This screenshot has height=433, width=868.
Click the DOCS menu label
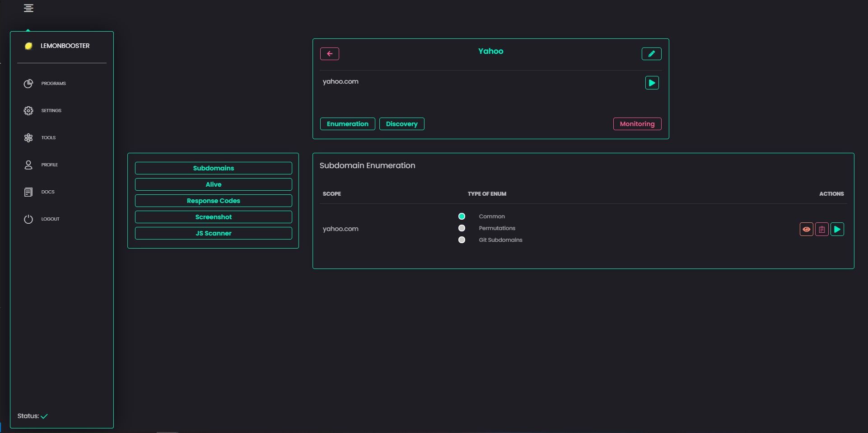click(x=48, y=192)
